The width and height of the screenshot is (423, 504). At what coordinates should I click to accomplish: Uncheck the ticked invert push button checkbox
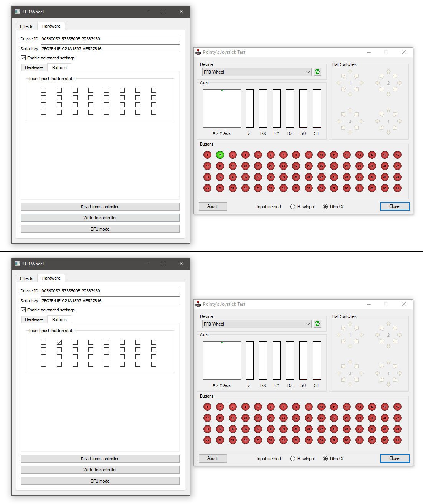pyautogui.click(x=59, y=342)
